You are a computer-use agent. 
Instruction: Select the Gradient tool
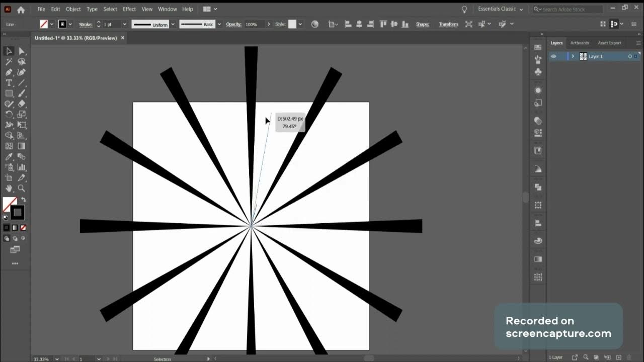pos(22,146)
